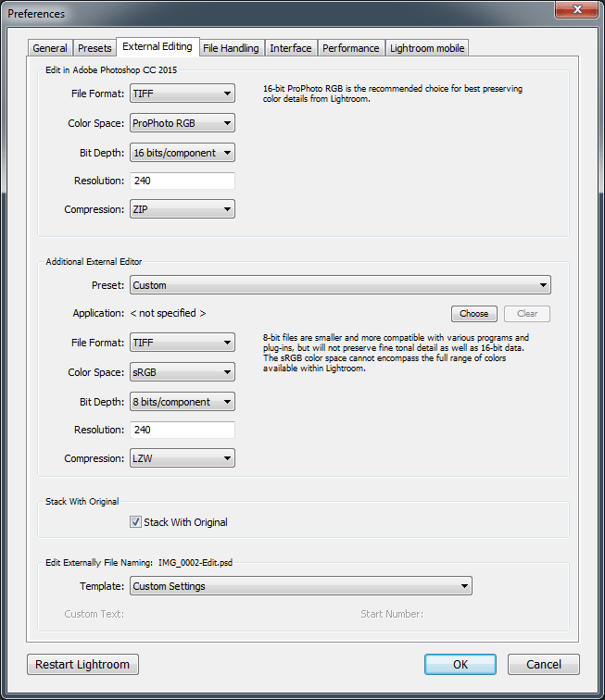The width and height of the screenshot is (605, 700).
Task: Expand the Template Custom Settings dropdown
Action: [x=301, y=586]
